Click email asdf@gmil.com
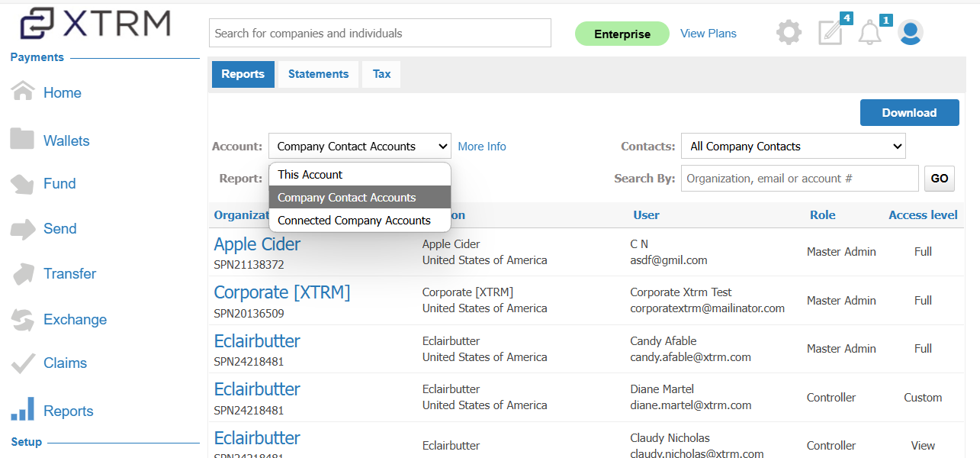The width and height of the screenshot is (980, 458). click(669, 260)
